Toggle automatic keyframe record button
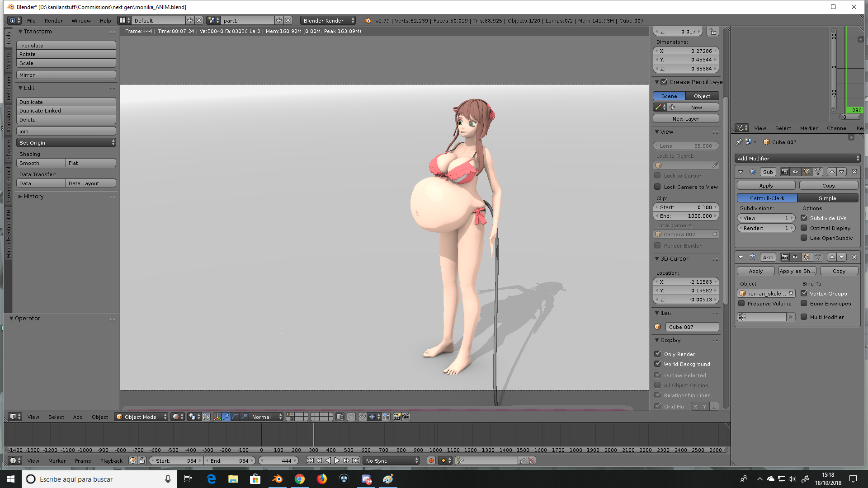 431,460
